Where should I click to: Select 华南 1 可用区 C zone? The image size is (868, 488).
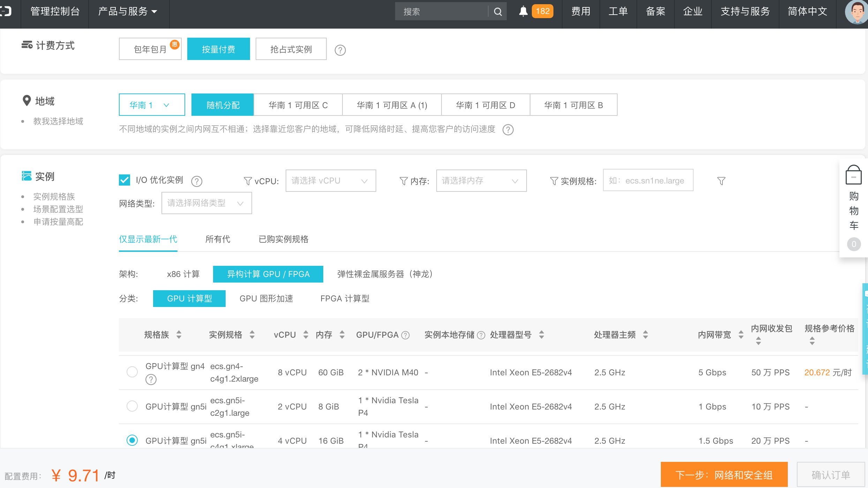click(298, 105)
